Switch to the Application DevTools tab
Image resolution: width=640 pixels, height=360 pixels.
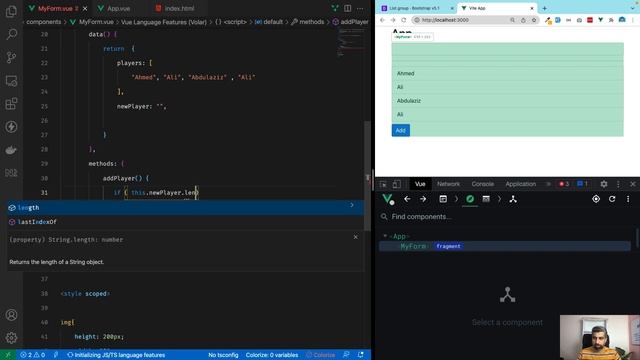click(x=520, y=184)
